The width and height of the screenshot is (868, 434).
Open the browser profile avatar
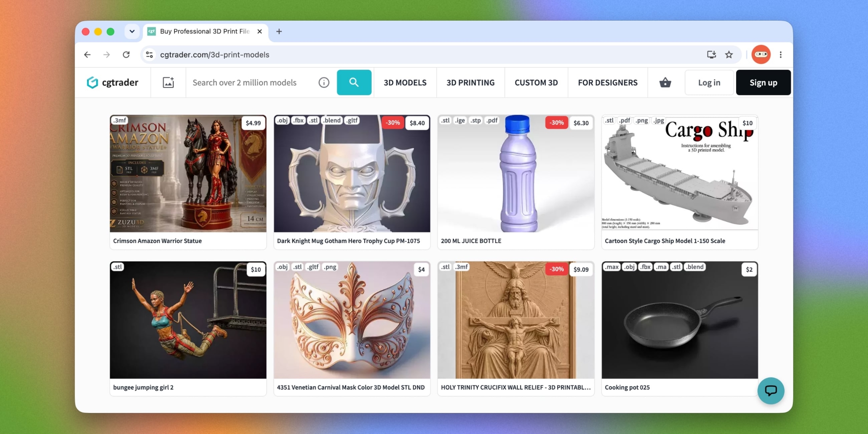pyautogui.click(x=761, y=55)
